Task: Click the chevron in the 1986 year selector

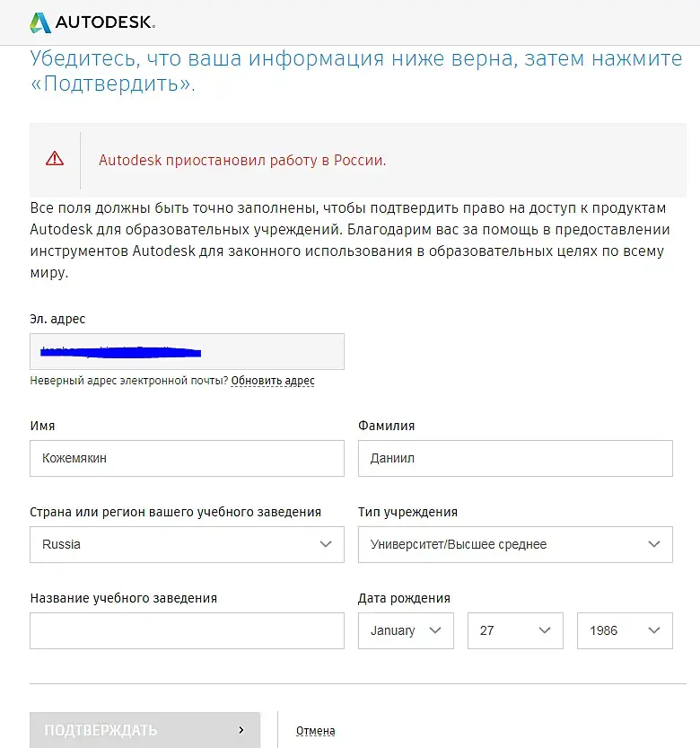Action: tap(654, 630)
